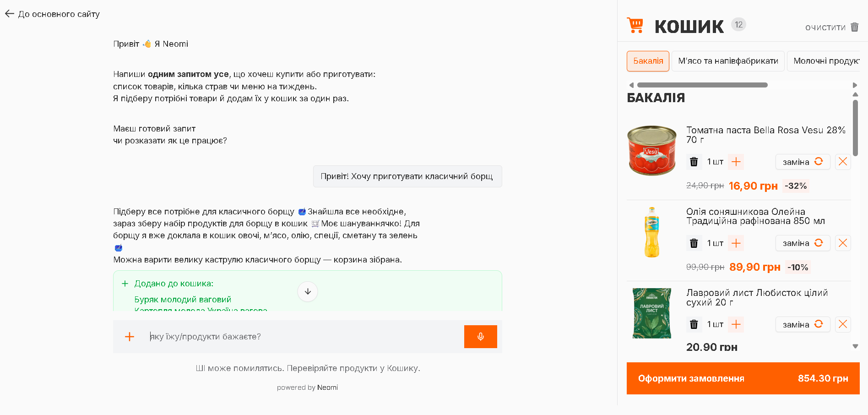Expand the added to cart list arrow
868x415 pixels.
[308, 291]
